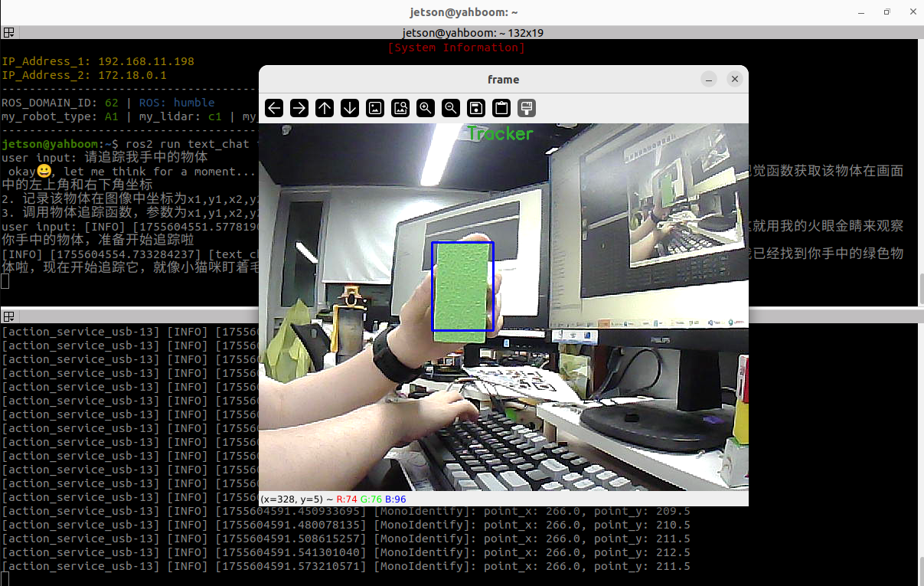The width and height of the screenshot is (924, 586).
Task: Maximize the jetson@yahboom terminal window
Action: [x=886, y=12]
